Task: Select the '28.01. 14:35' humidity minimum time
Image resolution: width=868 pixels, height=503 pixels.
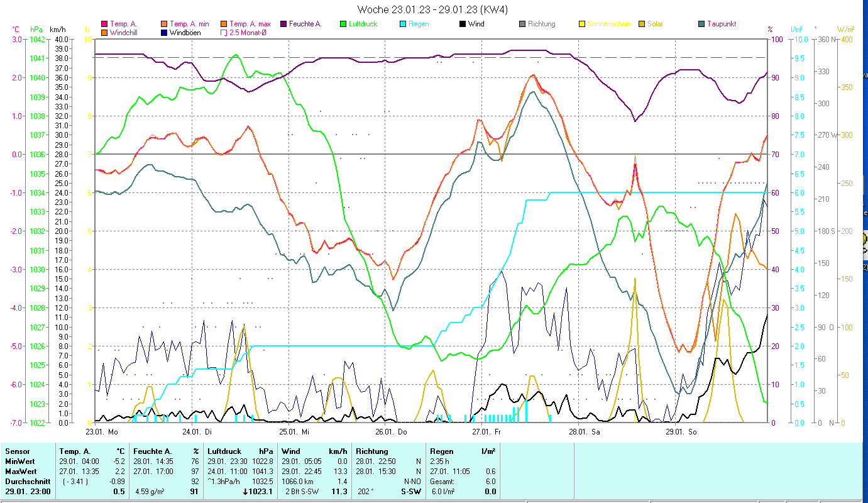Action: [x=153, y=462]
